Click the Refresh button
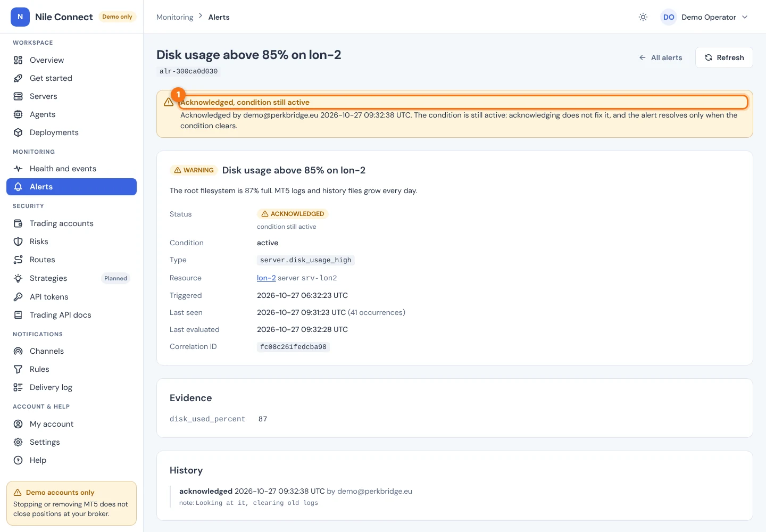The image size is (766, 532). click(724, 57)
